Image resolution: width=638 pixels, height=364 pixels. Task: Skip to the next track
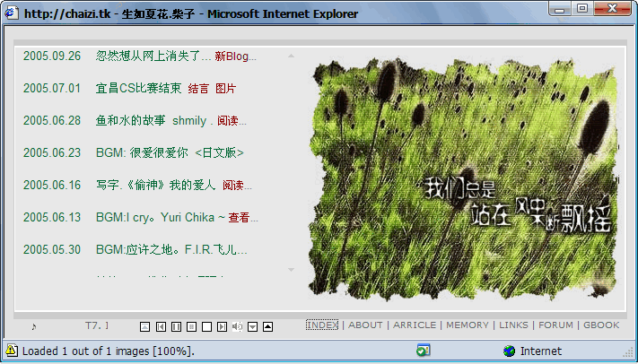[222, 326]
